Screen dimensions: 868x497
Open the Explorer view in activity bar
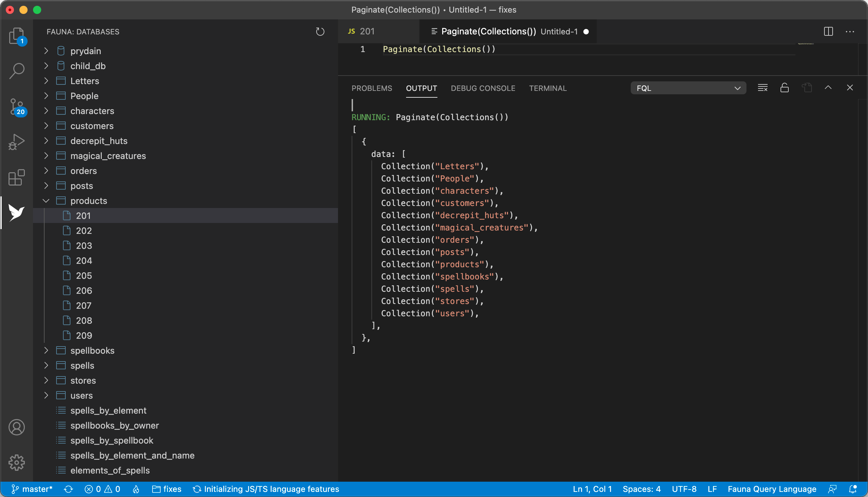click(17, 35)
